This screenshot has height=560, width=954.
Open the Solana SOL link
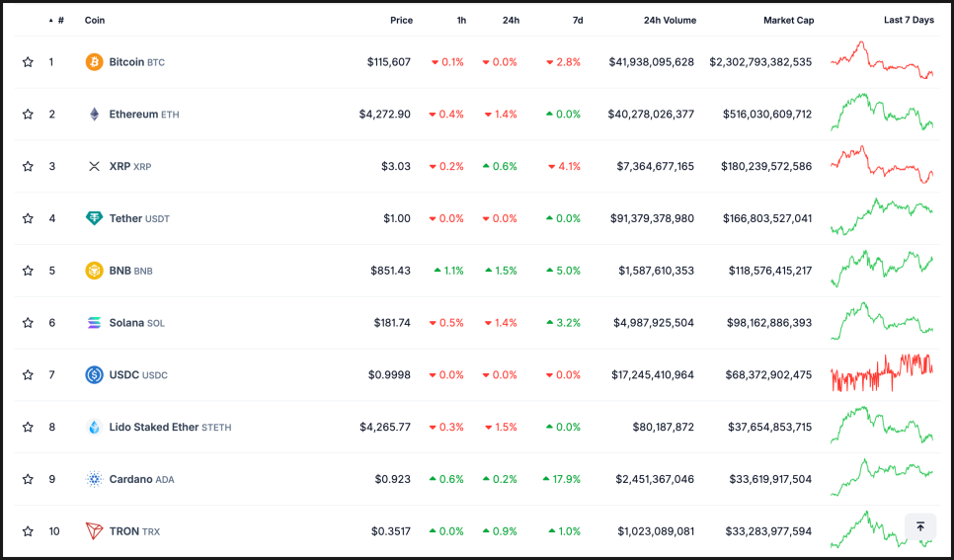pos(137,323)
